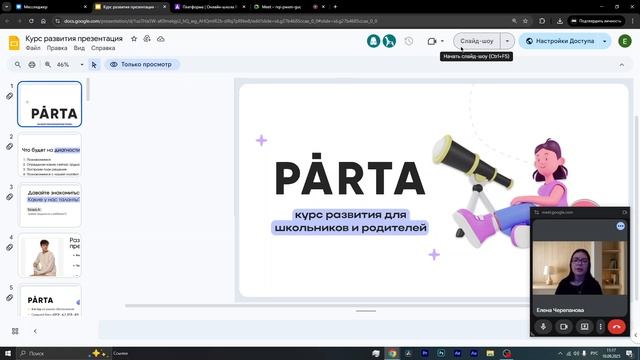Switch to grid view of slides
Screen dimensions: 640x360
click(x=15, y=331)
